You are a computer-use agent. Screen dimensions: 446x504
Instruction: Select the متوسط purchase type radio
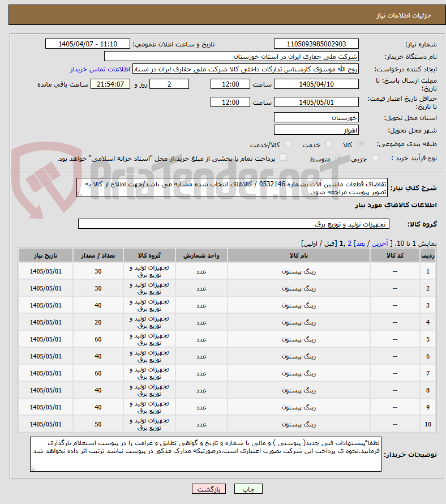point(338,158)
